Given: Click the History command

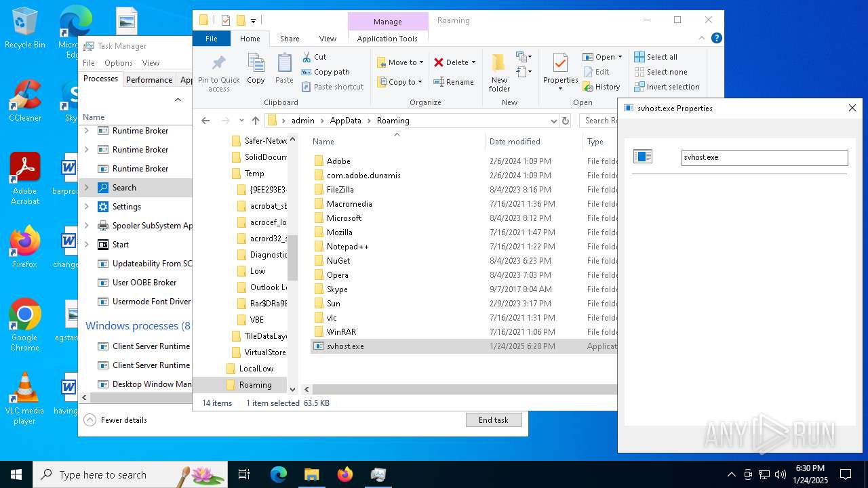Looking at the screenshot, I should pos(601,87).
